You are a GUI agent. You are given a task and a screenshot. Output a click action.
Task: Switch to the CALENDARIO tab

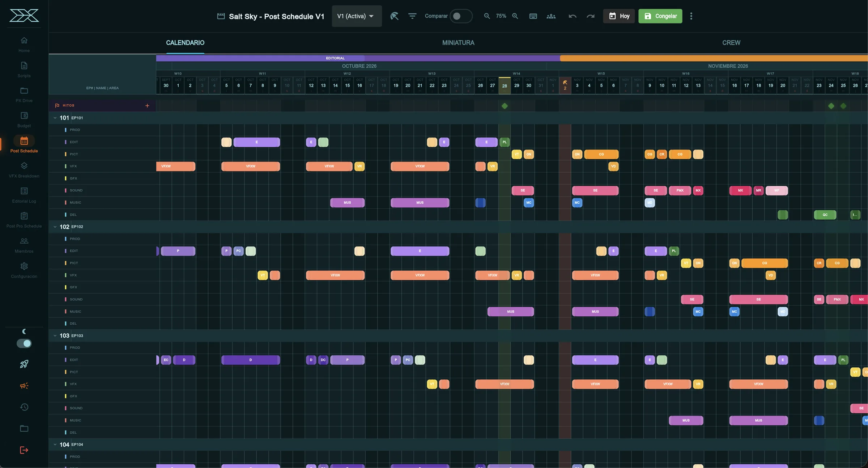click(x=185, y=43)
